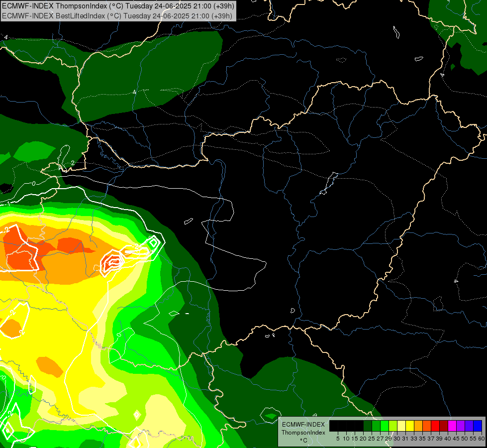Click the legend scale value 60

point(482,439)
